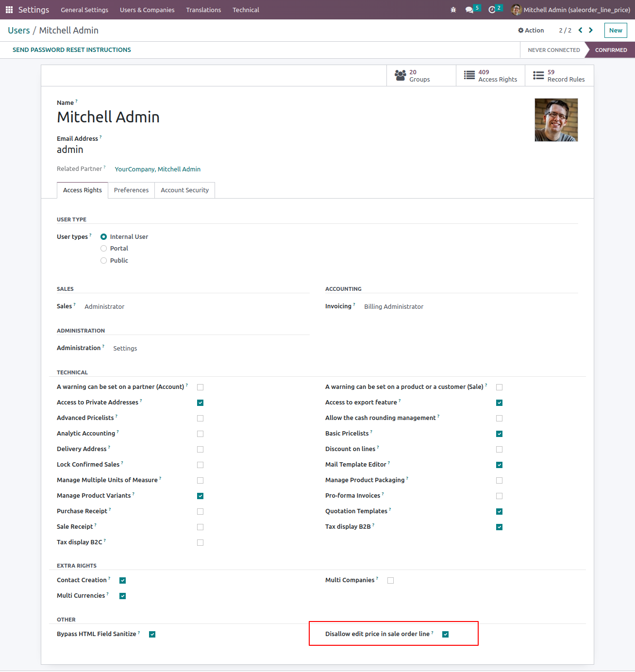
Task: Switch to the Preferences tab
Action: coord(131,190)
